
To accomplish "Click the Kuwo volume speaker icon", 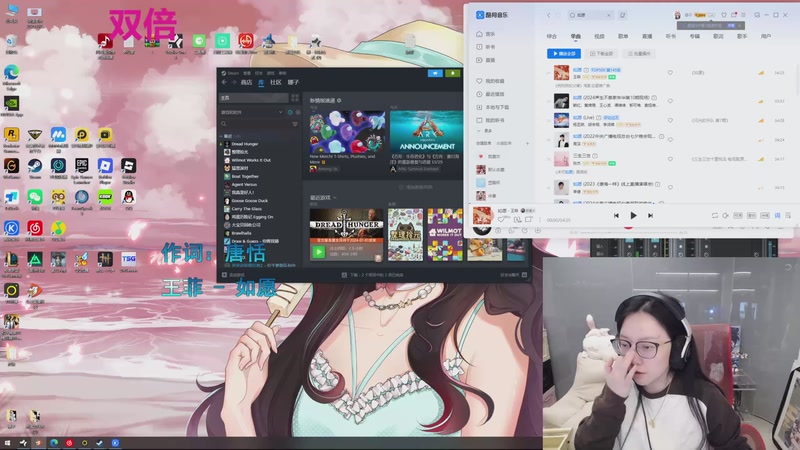I will click(x=726, y=216).
